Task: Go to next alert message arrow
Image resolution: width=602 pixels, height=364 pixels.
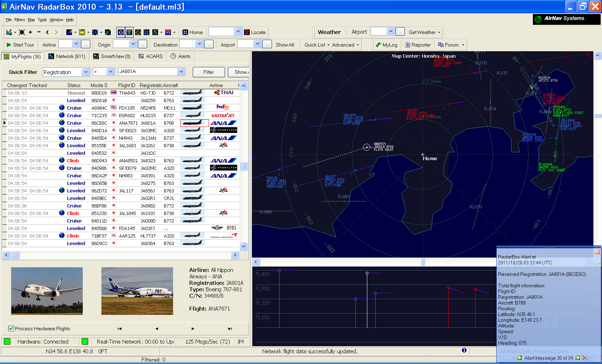Action: 578,358
